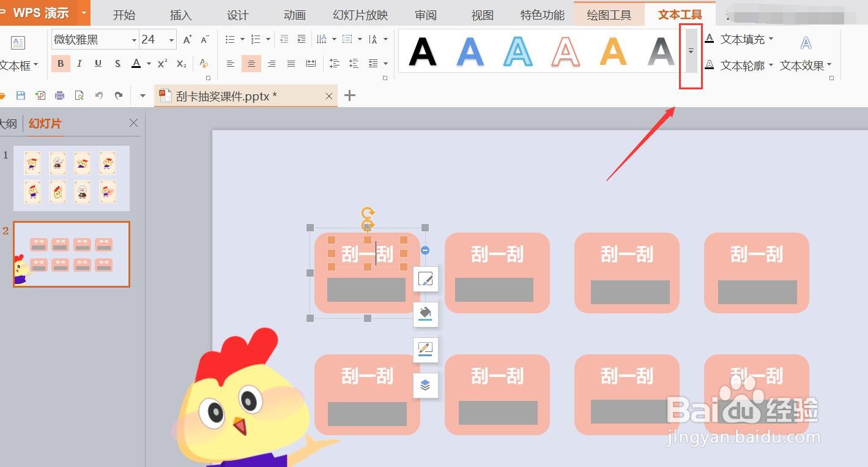Click the subscript icon
The height and width of the screenshot is (467, 868).
coord(181,63)
